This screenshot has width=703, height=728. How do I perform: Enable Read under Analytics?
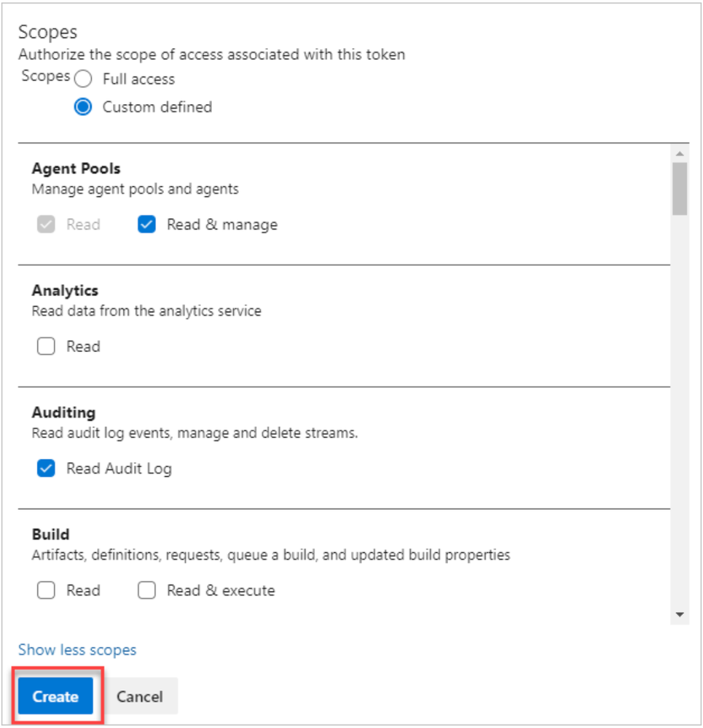coord(47,347)
